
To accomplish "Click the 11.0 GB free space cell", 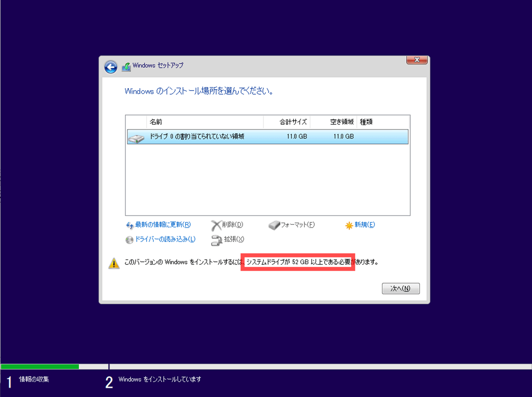I will [343, 137].
